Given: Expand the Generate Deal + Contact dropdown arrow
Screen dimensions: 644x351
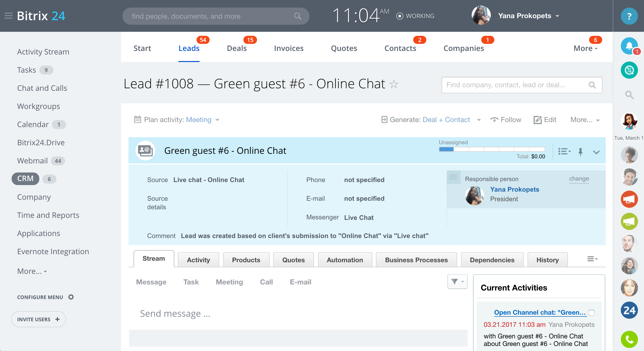Looking at the screenshot, I should [x=479, y=120].
